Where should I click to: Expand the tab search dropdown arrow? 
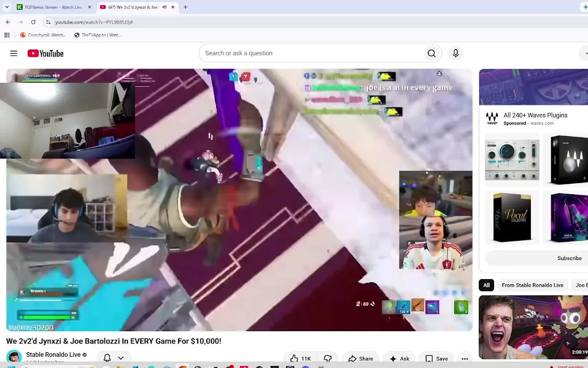pos(7,7)
